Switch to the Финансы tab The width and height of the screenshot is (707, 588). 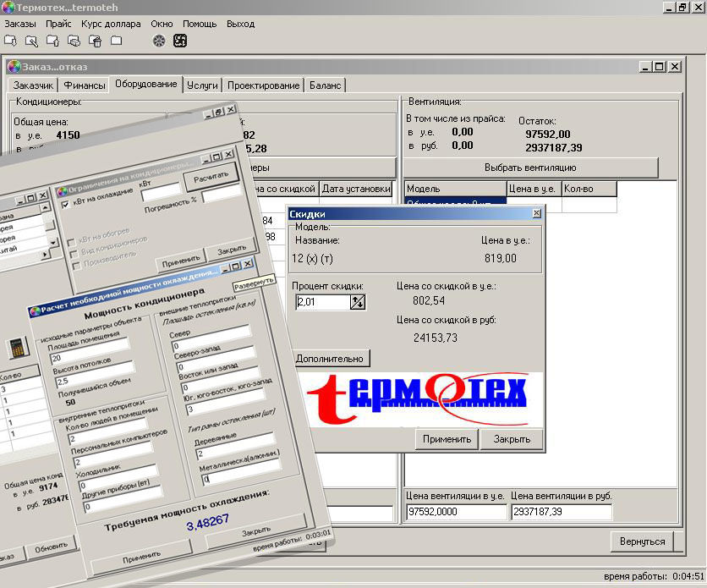(x=85, y=85)
